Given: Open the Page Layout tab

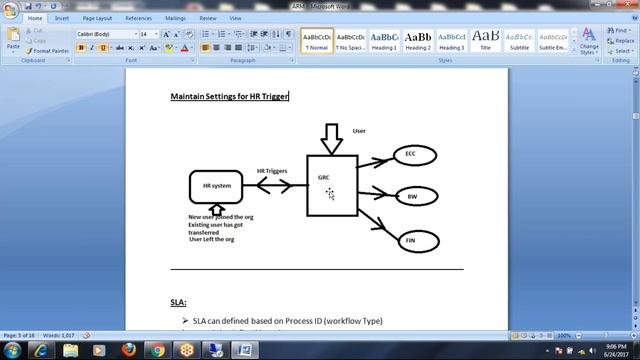Looking at the screenshot, I should point(97,18).
